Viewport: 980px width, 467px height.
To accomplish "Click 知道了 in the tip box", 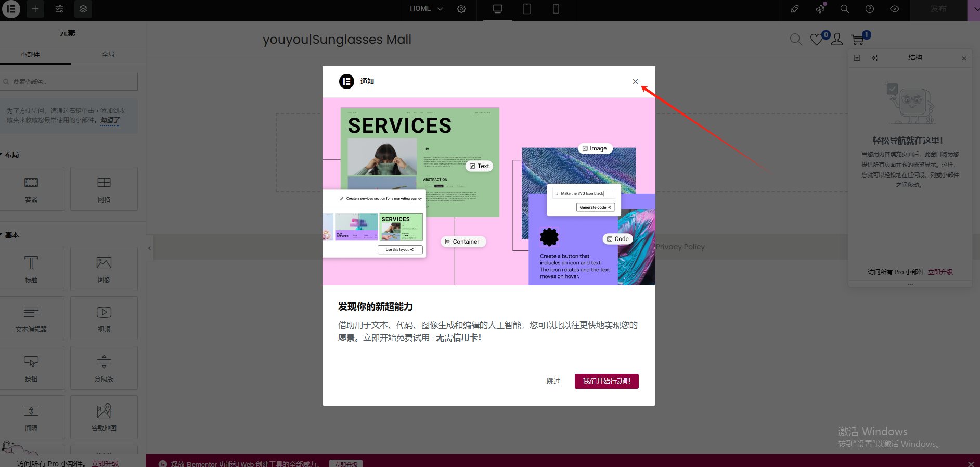I will pos(110,120).
